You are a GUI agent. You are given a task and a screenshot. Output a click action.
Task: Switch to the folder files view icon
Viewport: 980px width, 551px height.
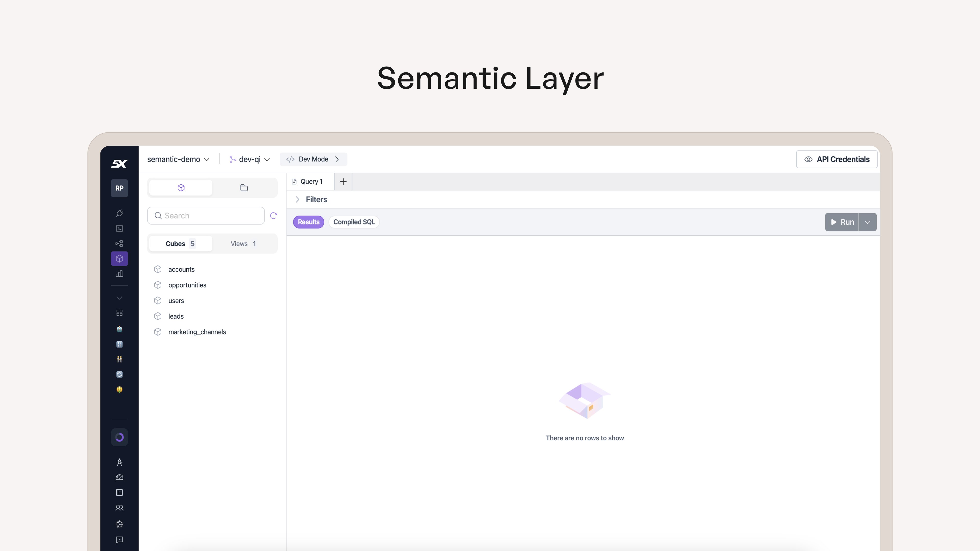244,188
